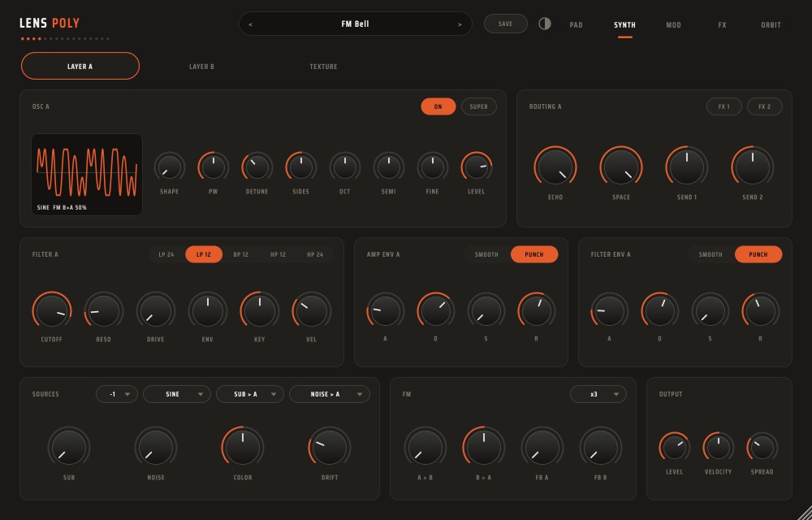812x520 pixels.
Task: Open the FM ratio x3 dropdown
Action: (x=598, y=394)
